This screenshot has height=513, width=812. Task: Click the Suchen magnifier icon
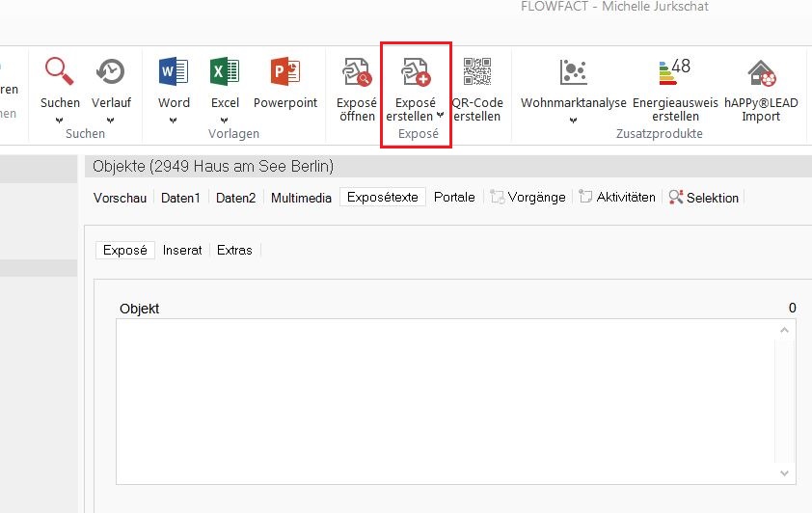click(60, 71)
